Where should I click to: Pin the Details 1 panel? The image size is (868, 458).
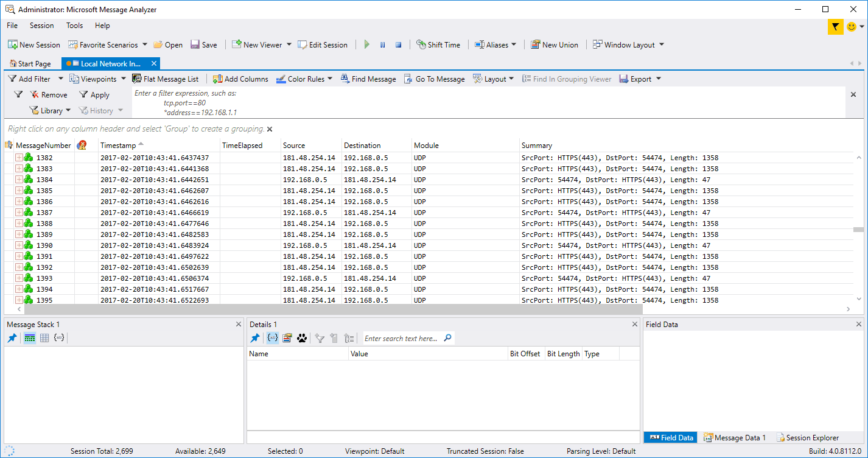tap(255, 338)
